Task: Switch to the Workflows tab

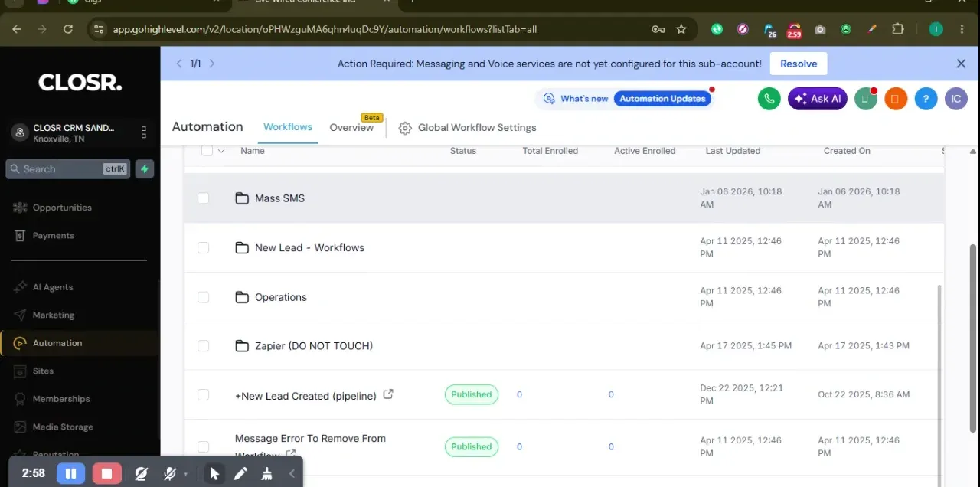Action: (288, 127)
